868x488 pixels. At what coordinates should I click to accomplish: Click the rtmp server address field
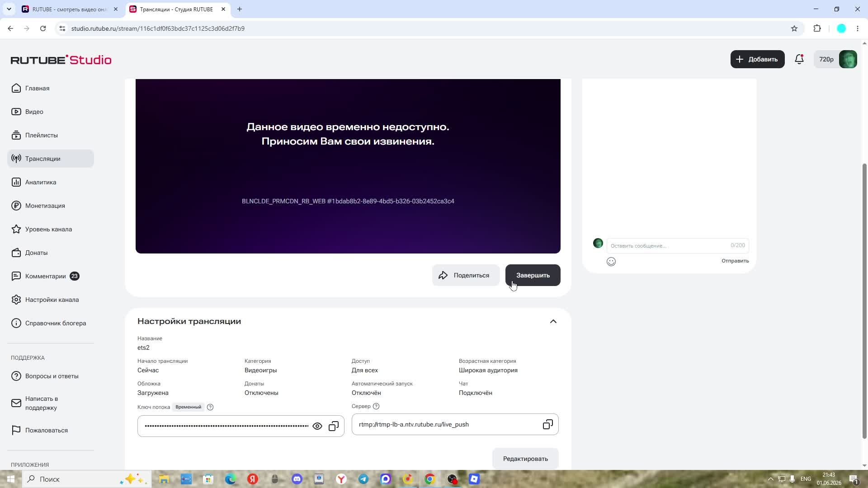pos(455,424)
